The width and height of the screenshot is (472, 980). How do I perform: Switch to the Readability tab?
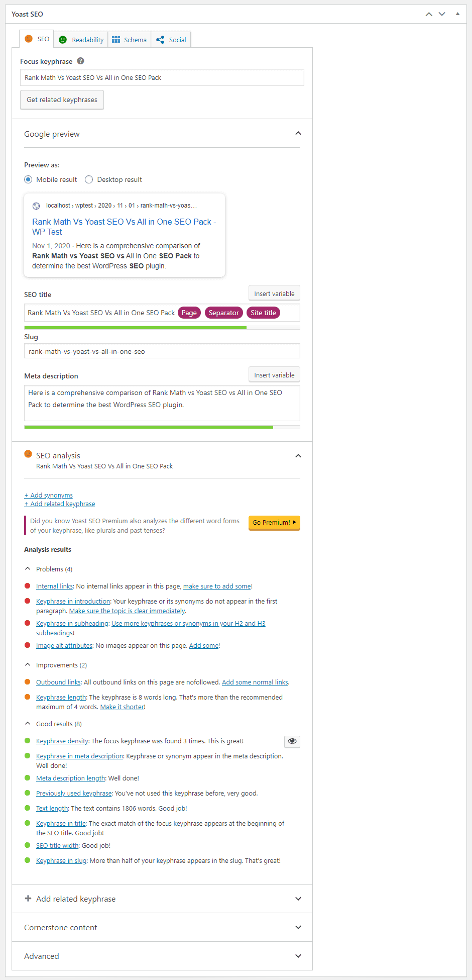tap(81, 40)
